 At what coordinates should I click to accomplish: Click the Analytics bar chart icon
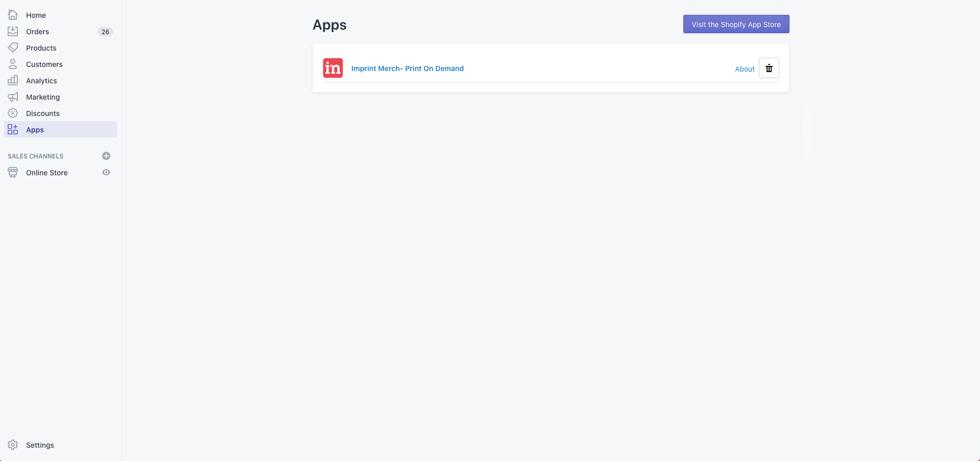pyautogui.click(x=13, y=80)
